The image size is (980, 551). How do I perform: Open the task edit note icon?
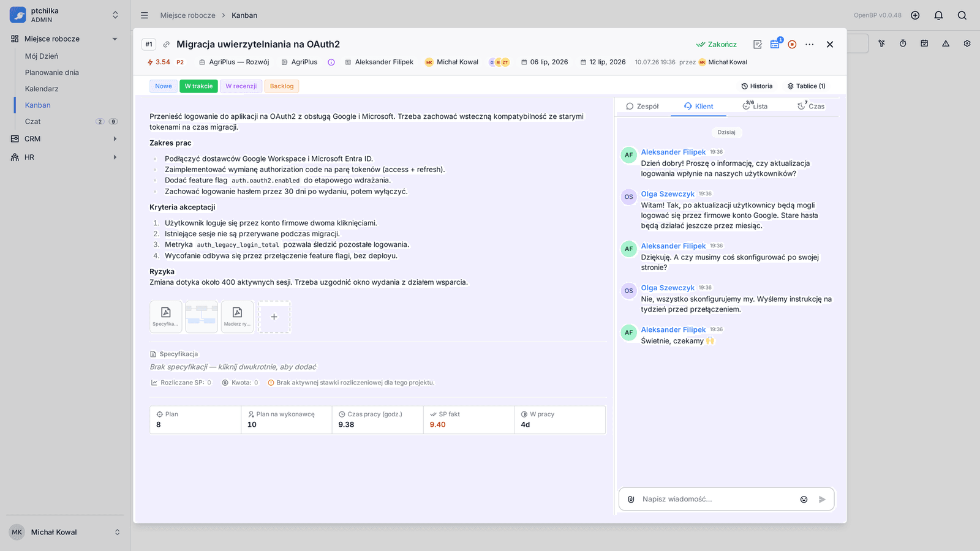pos(758,44)
